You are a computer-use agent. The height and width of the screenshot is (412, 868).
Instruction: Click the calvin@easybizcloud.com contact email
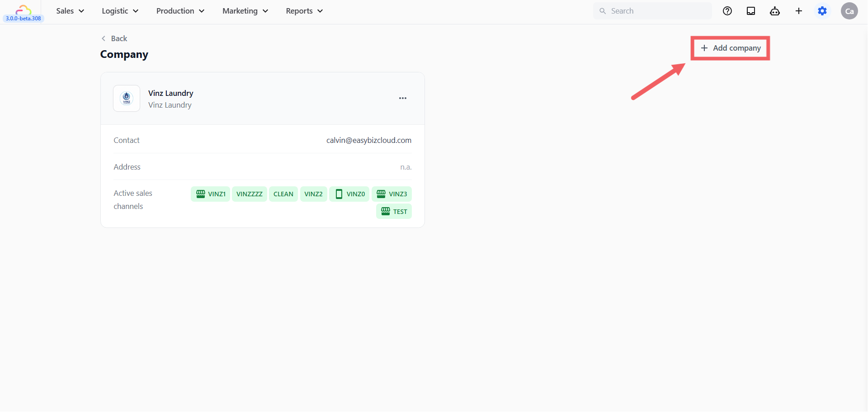tap(369, 140)
